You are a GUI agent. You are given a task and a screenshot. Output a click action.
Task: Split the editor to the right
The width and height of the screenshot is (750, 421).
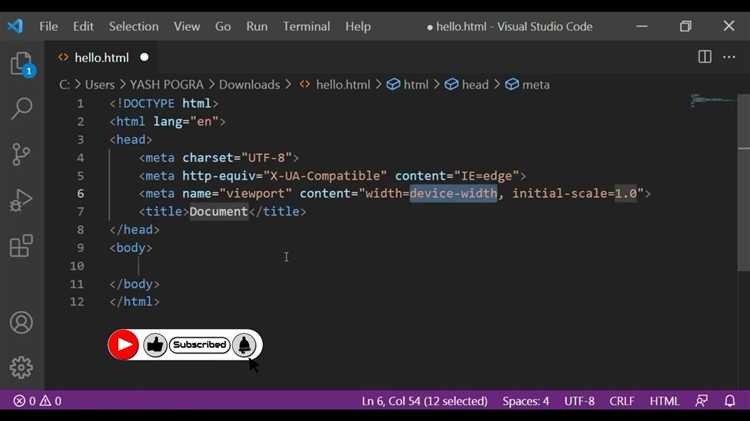[705, 57]
